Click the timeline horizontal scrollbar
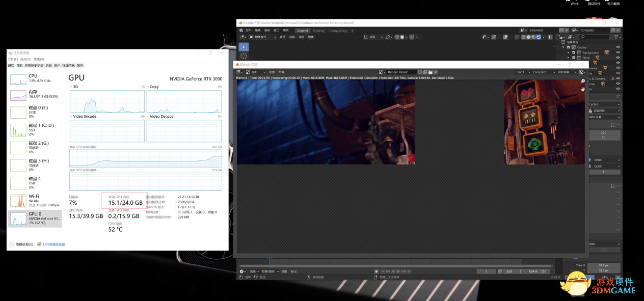Viewport: 644px width, 301px height. click(395, 266)
